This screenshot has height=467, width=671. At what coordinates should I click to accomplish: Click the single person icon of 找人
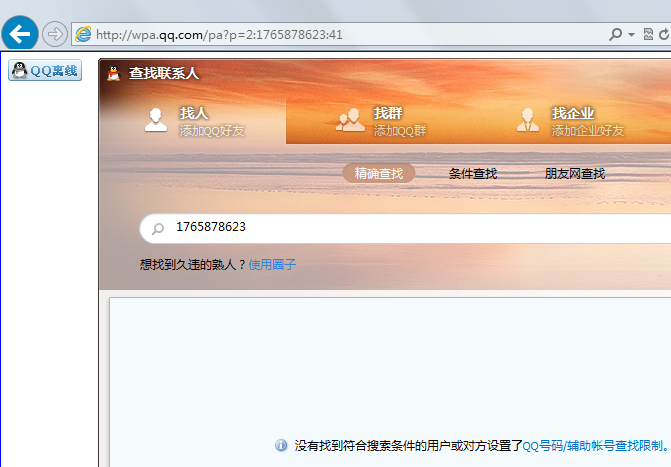tap(156, 119)
